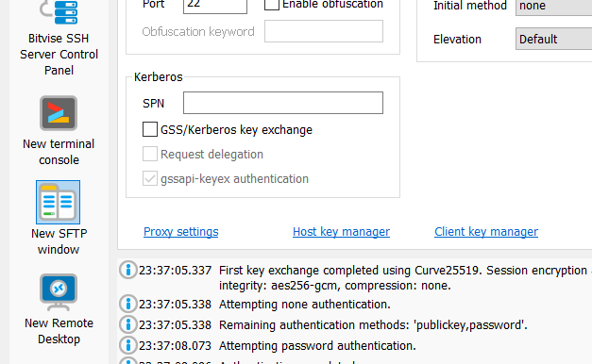Open New SFTP window
Viewport: 592px width, 364px height.
[x=59, y=202]
